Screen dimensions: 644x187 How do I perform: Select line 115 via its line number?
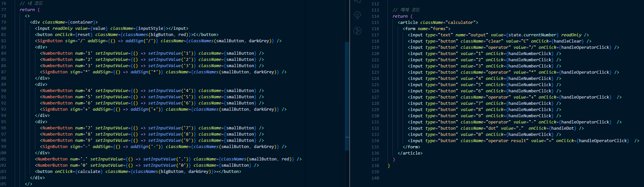pyautogui.click(x=375, y=23)
